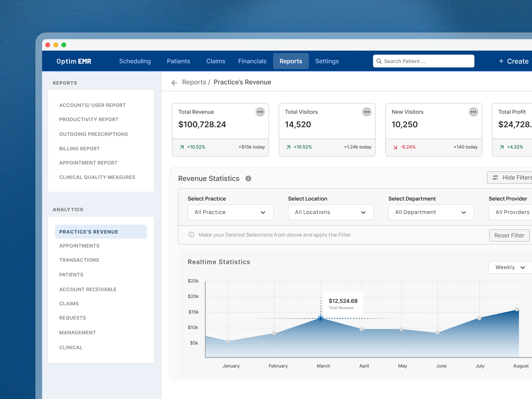
Task: Click the Reset Filter button
Action: click(509, 235)
